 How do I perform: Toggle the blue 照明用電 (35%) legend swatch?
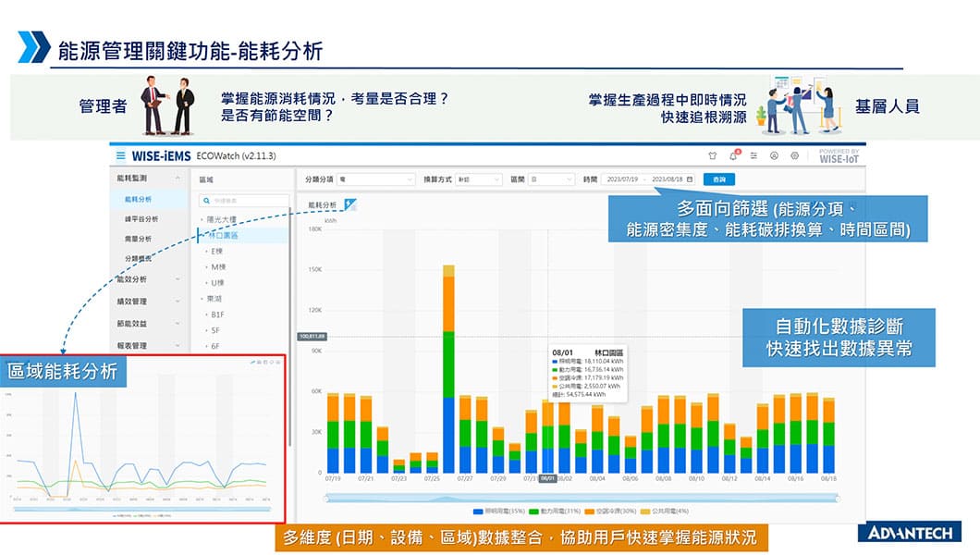point(478,512)
